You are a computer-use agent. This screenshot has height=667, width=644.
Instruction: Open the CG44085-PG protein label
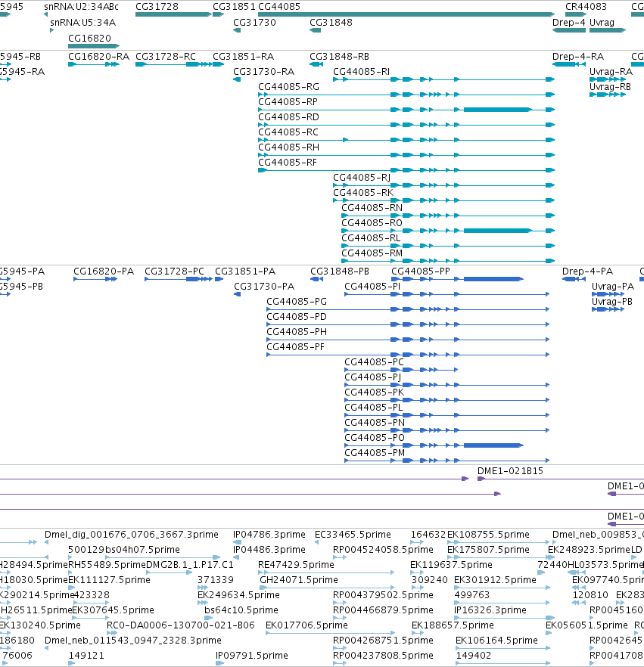297,302
